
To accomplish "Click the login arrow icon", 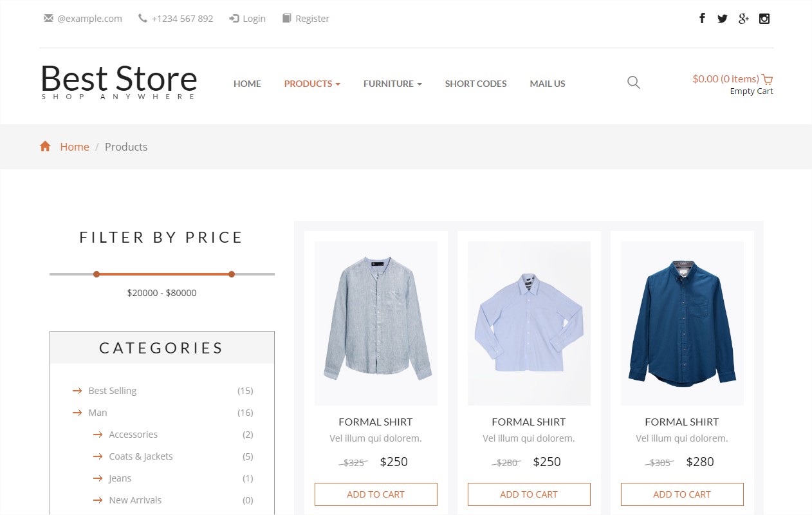I will tap(234, 18).
